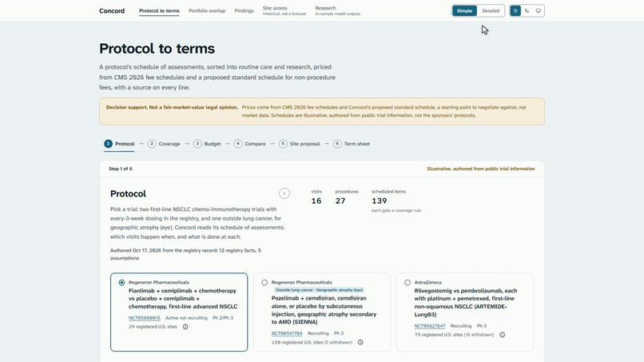Click 'Ph 2/Ph 3' phase label
Screen dimensions: 644x362
coord(223,318)
